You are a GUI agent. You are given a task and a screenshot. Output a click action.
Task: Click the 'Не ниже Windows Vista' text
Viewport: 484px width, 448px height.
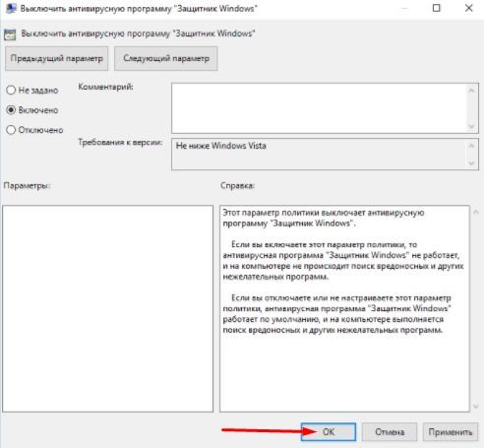pyautogui.click(x=221, y=146)
